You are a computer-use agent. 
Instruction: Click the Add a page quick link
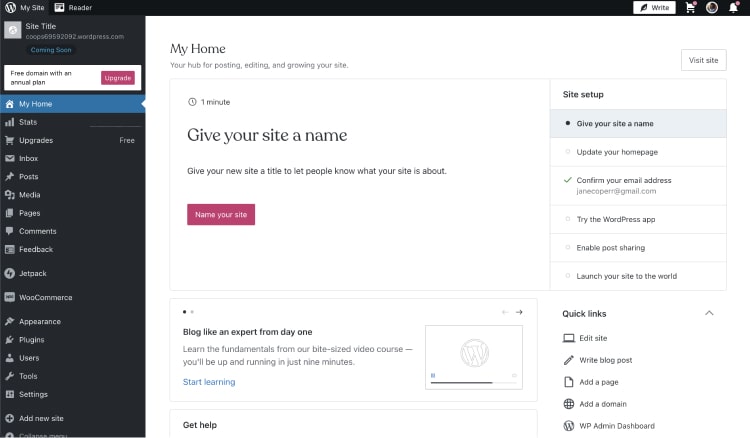coord(591,382)
